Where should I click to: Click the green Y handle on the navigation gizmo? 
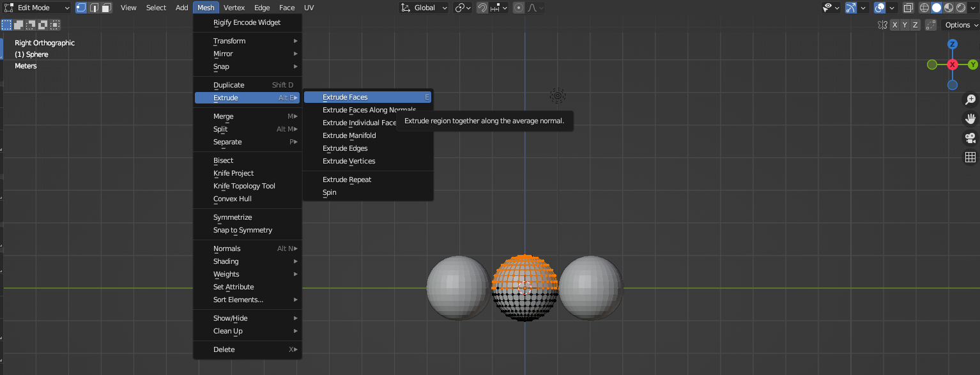(972, 65)
